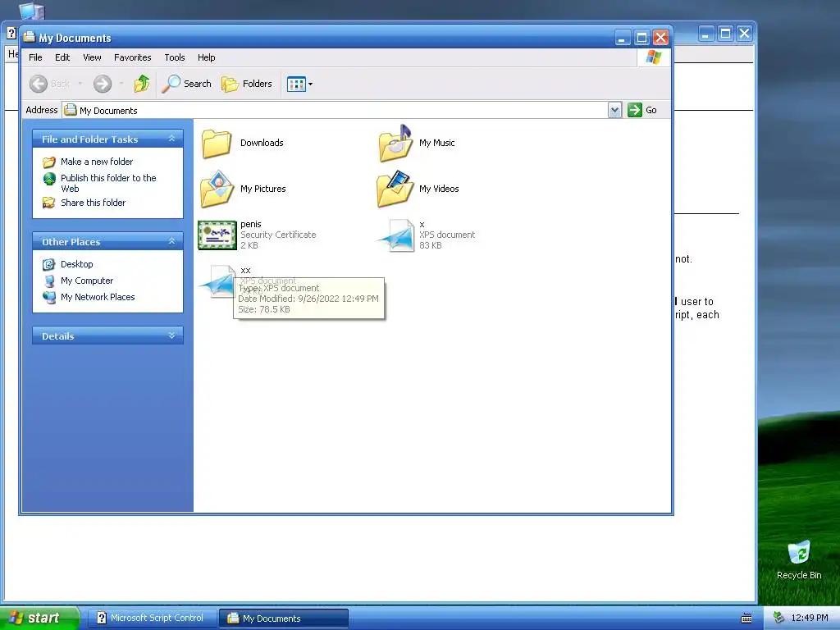
Task: Click the Up folder toolbar icon
Action: click(141, 84)
